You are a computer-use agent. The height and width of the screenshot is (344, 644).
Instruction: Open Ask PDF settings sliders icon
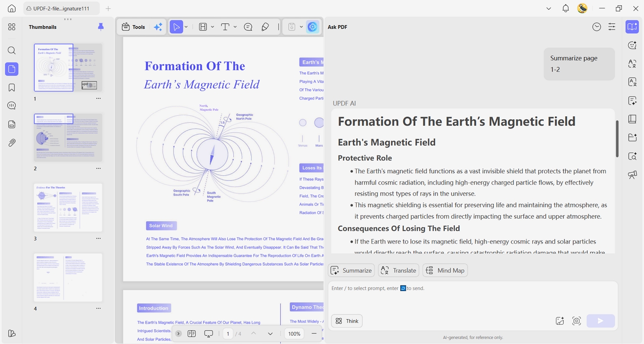[612, 27]
